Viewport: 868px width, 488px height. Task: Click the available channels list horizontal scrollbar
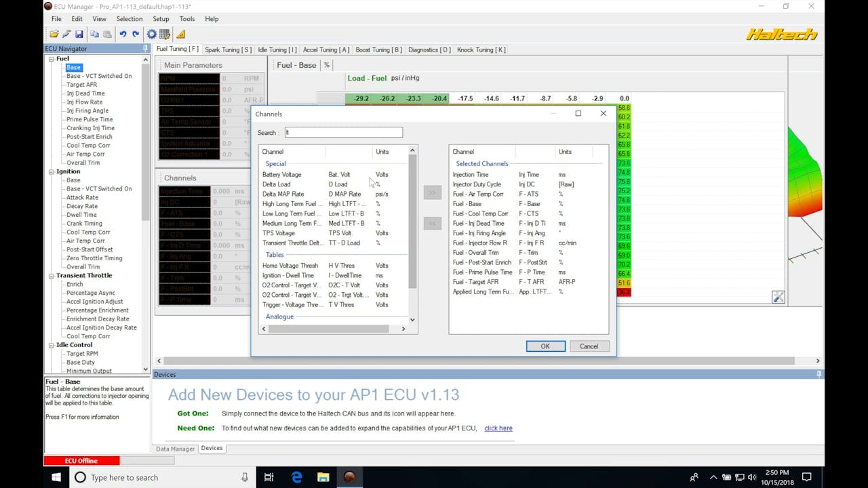click(328, 329)
